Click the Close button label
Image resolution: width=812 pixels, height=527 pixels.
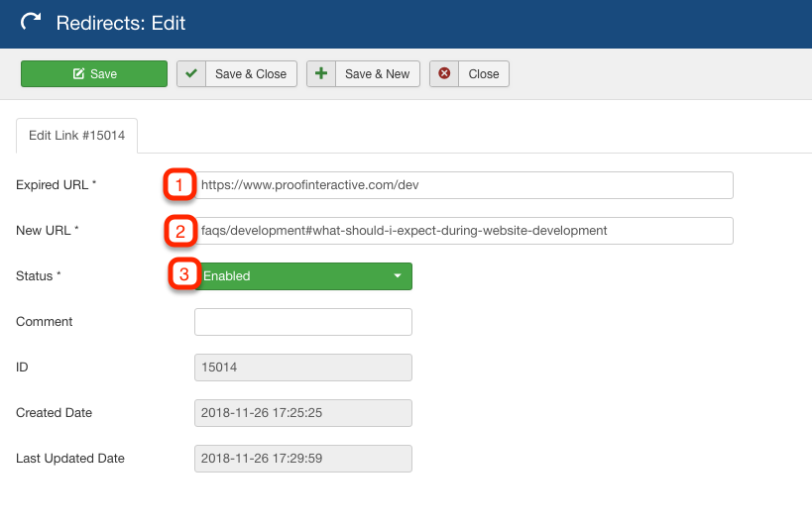tap(484, 74)
